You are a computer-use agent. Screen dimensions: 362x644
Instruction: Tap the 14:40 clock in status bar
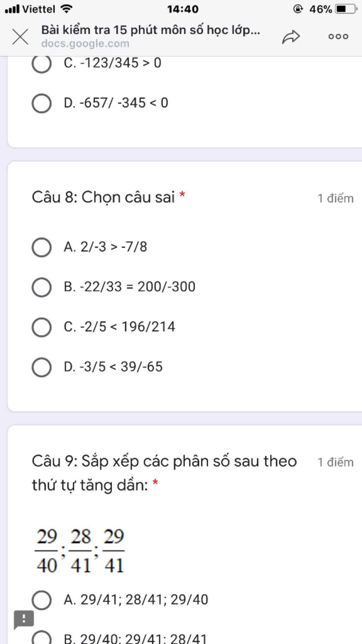183,9
